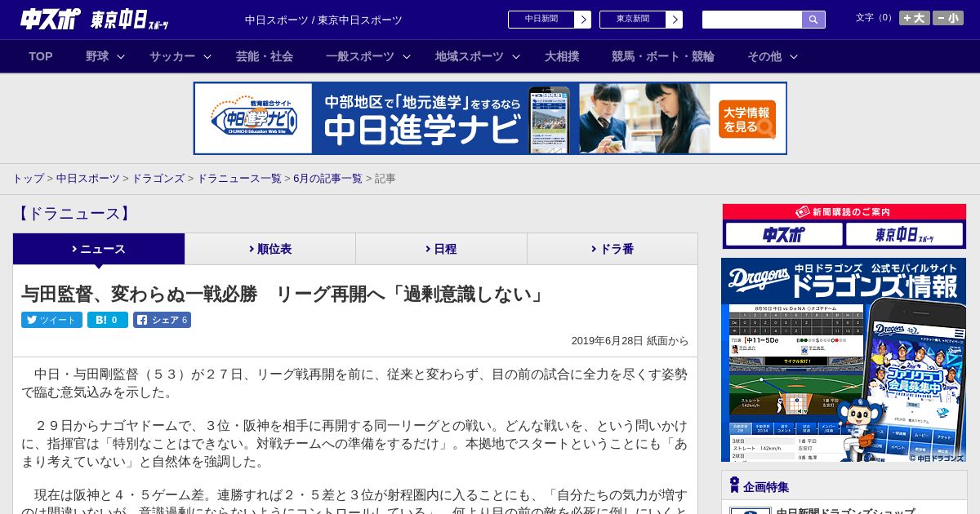Open 競馬・ボート・競輪 section
The height and width of the screenshot is (514, 980).
tap(663, 56)
